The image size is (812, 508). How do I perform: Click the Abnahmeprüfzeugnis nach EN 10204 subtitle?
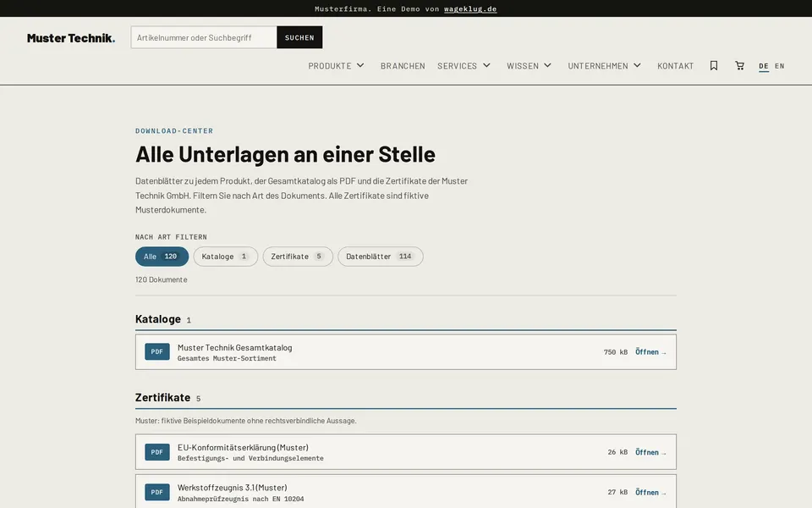pyautogui.click(x=240, y=499)
